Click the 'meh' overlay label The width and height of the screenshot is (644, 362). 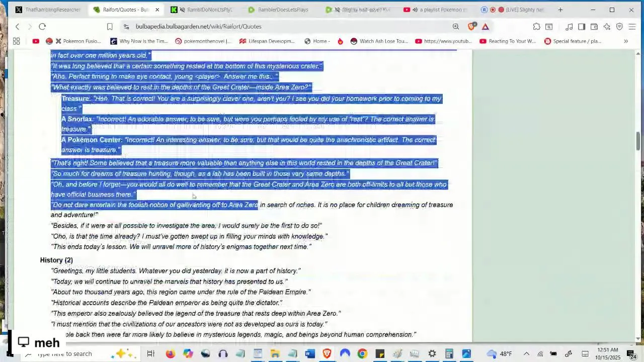pyautogui.click(x=39, y=343)
